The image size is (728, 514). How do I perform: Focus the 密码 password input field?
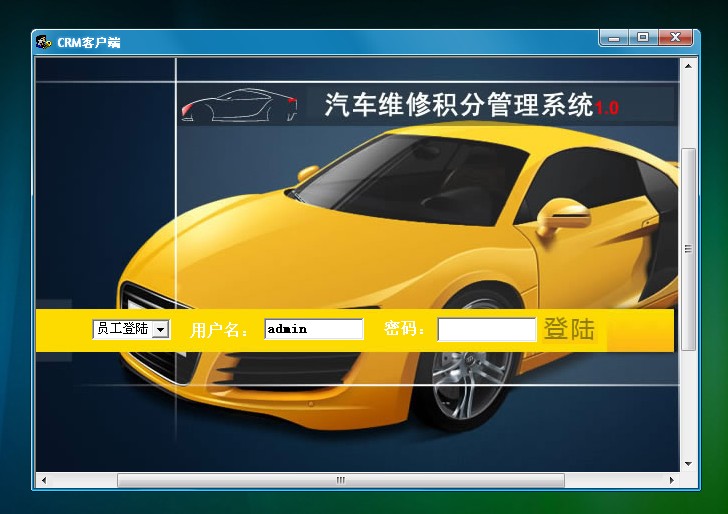(487, 329)
